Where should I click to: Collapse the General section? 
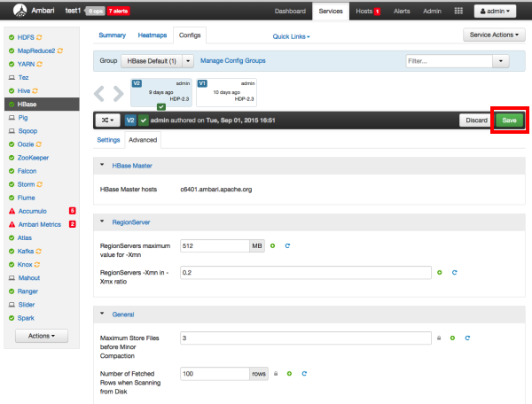point(102,314)
